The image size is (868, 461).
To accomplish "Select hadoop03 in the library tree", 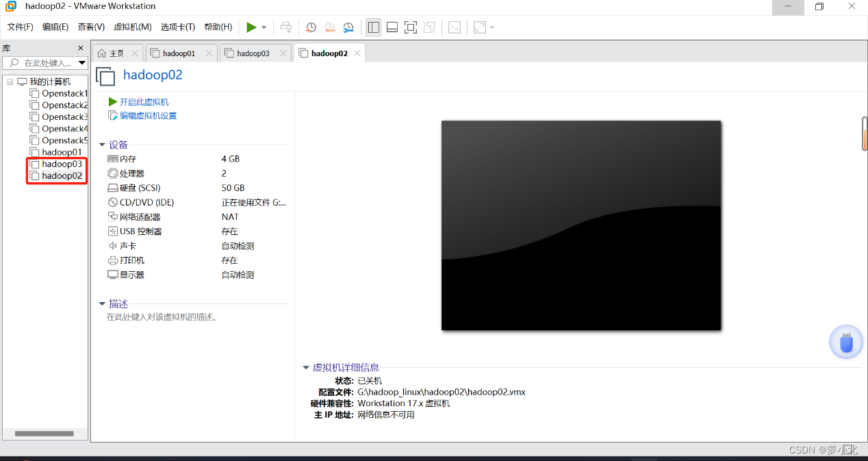I will pyautogui.click(x=62, y=164).
